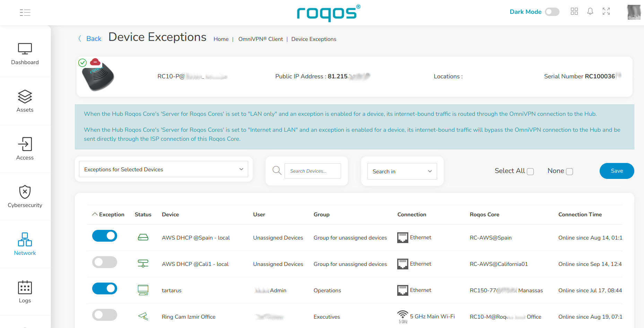Click the Connection Time column header
This screenshot has width=644, height=328.
tap(580, 215)
